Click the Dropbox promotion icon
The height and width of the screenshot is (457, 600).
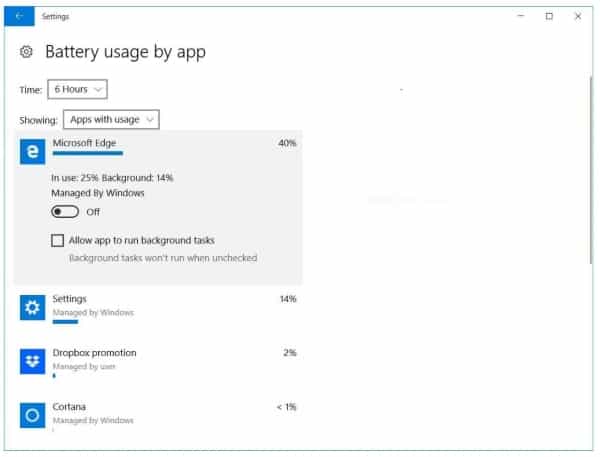33,362
